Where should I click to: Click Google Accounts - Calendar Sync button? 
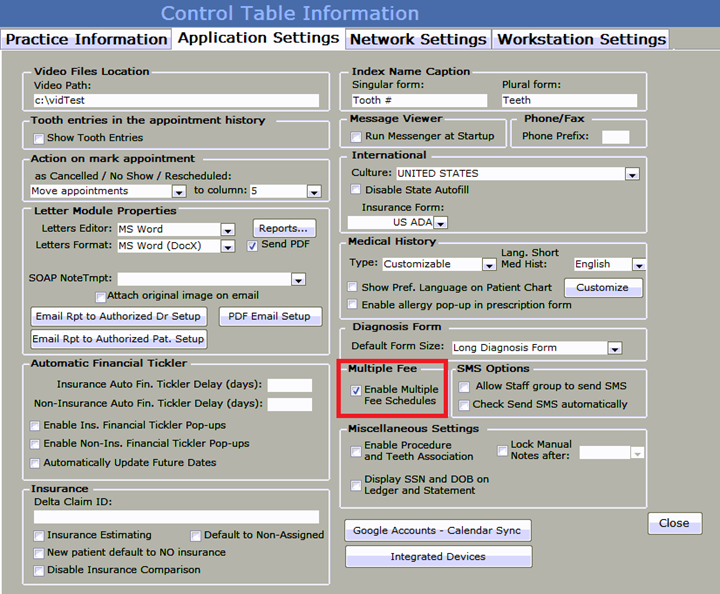(438, 530)
